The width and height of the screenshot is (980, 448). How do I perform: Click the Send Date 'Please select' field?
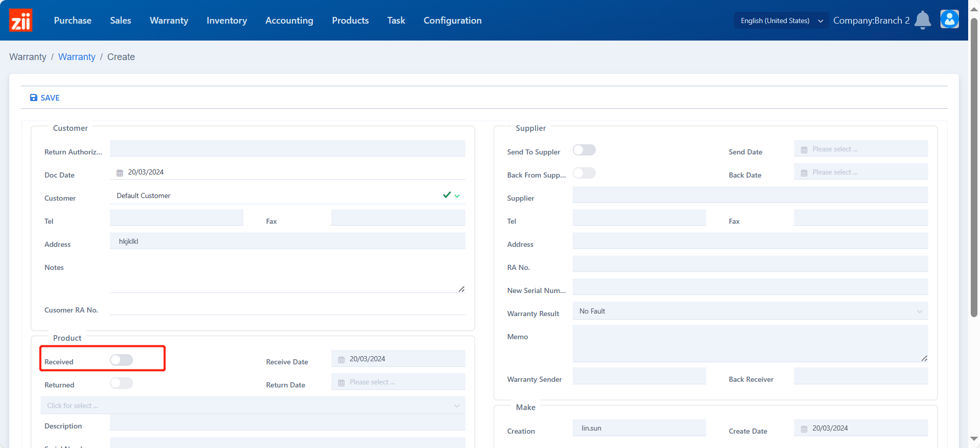[x=861, y=149]
